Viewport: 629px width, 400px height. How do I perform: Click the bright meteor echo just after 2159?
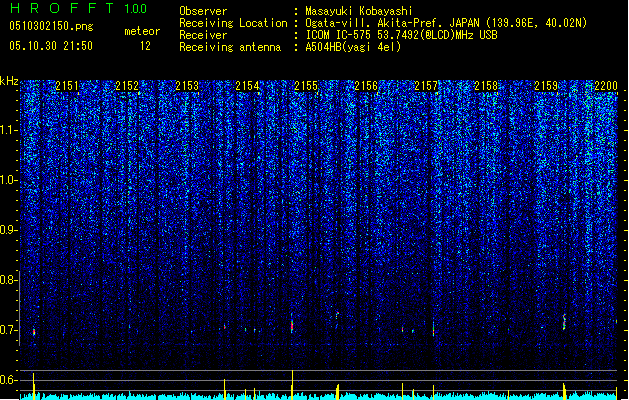[x=564, y=322]
